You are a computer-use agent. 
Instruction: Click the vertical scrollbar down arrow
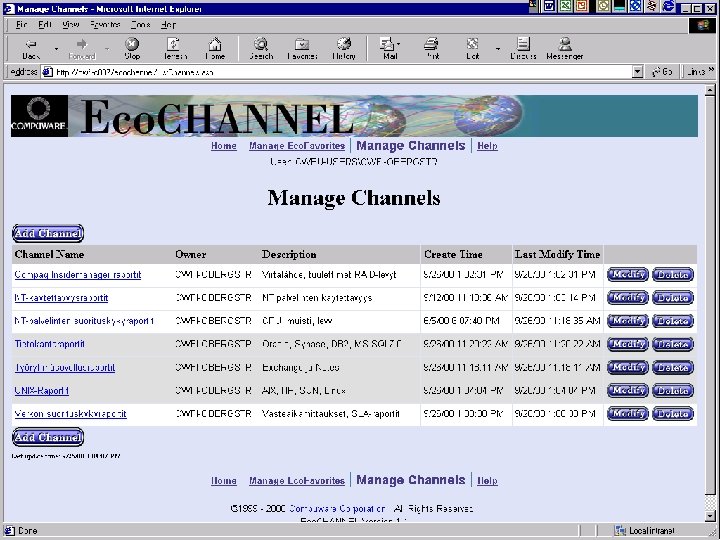(710, 517)
